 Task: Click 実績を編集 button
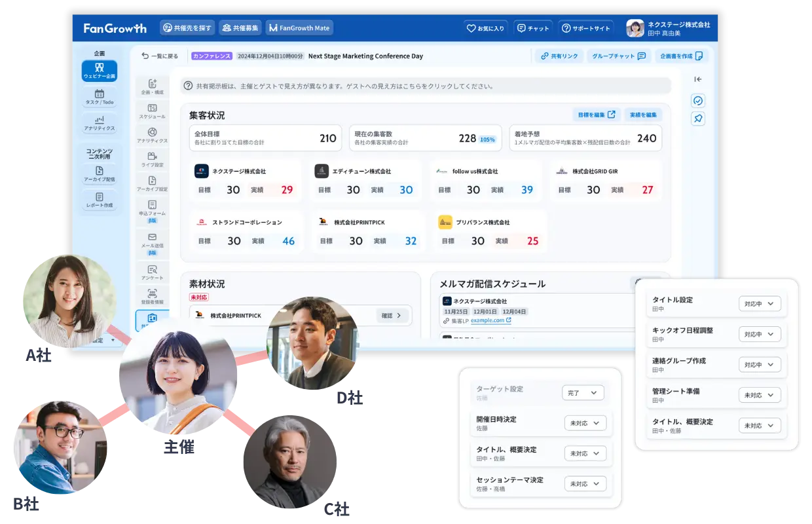coord(643,115)
